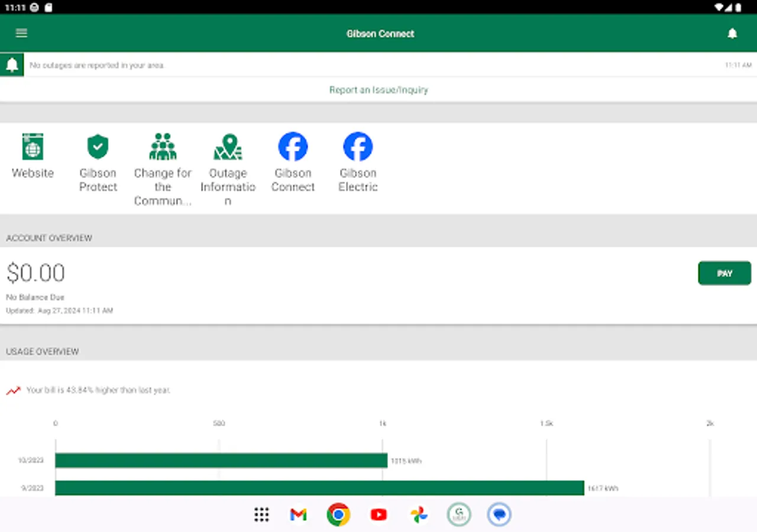This screenshot has height=532, width=757.
Task: Tap the "Updated: Aug 27, 2024" timestamp
Action: point(59,310)
